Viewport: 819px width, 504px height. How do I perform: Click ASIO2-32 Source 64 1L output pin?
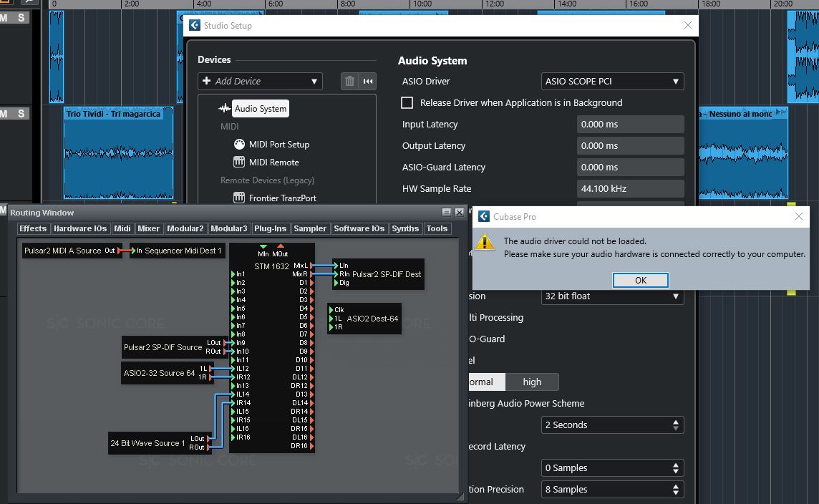pyautogui.click(x=211, y=369)
